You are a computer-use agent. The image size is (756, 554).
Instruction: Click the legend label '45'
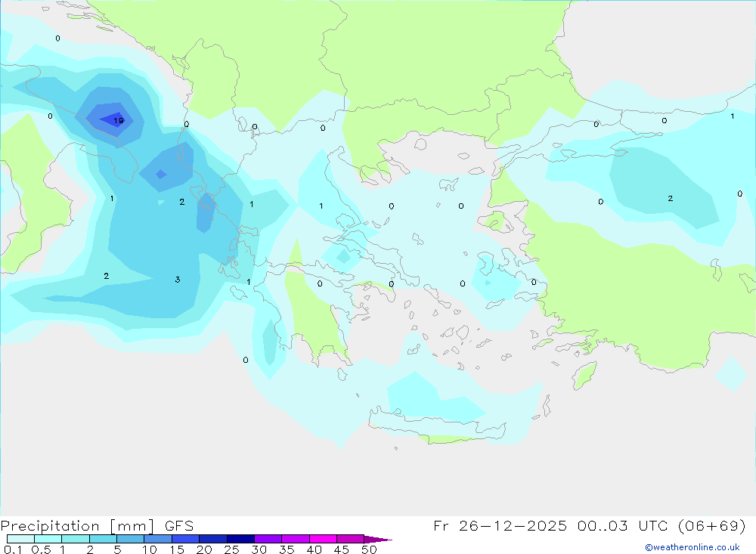coord(342,549)
